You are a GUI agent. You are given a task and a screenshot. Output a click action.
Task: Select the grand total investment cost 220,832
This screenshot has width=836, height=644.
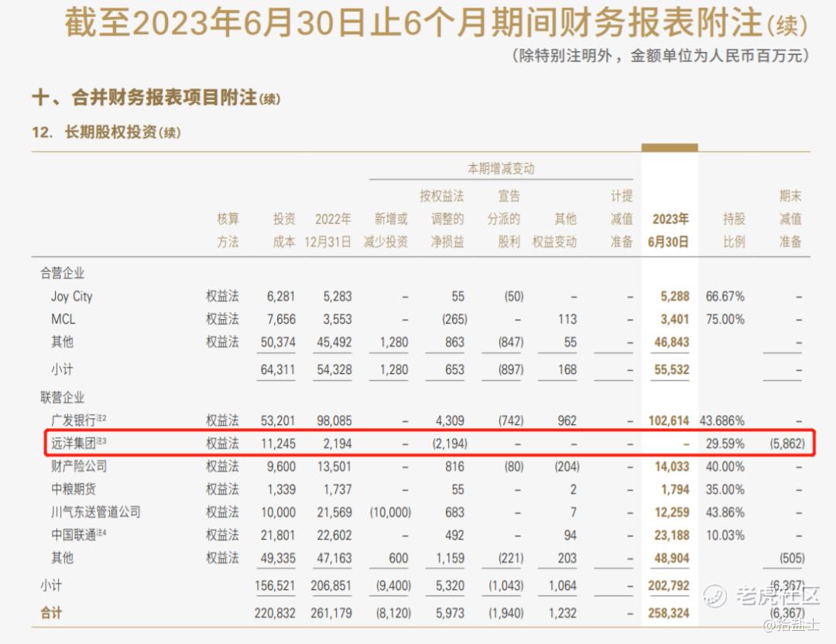coord(275,614)
